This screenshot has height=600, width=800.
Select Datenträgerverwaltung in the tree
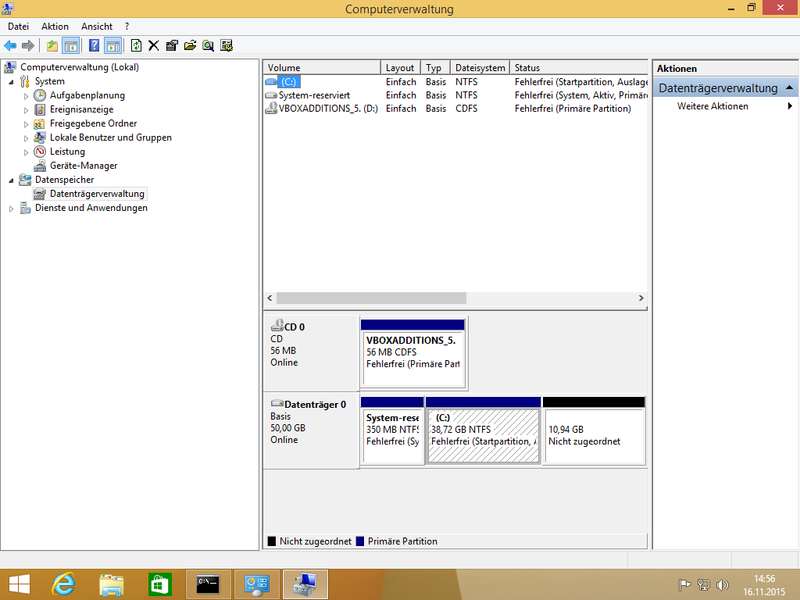point(97,193)
